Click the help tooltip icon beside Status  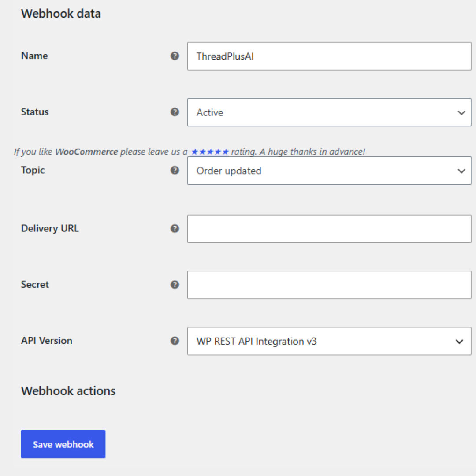[x=175, y=112]
